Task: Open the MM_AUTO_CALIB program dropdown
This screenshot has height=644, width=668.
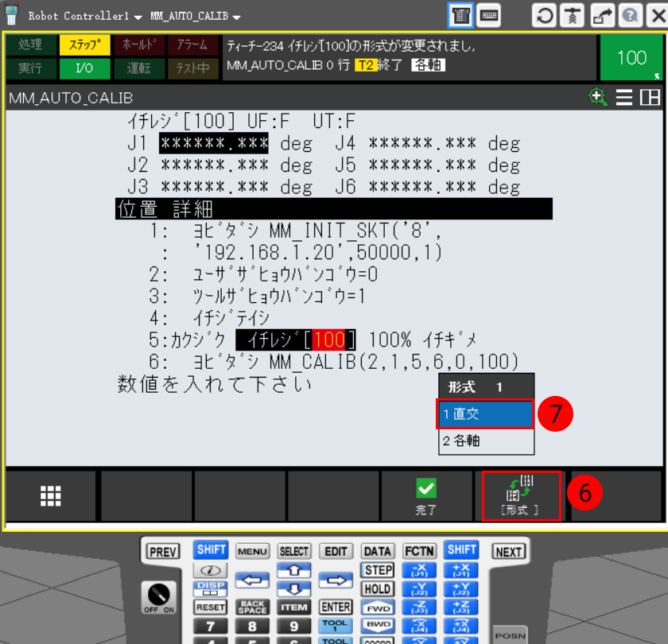Action: (195, 16)
